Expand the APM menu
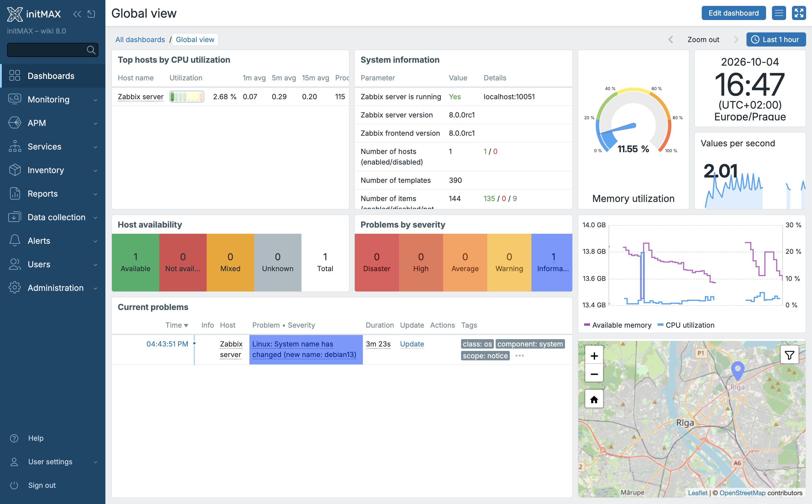Viewport: 812px width, 504px height. 53,123
